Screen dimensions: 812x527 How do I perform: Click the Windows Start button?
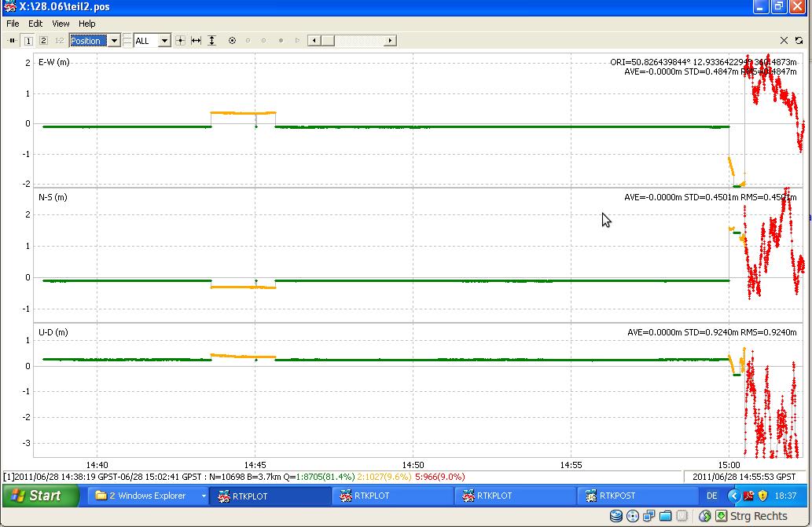pos(40,496)
